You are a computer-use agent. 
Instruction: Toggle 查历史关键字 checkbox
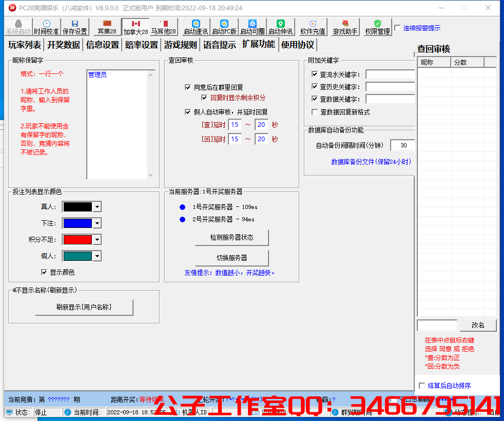[315, 87]
